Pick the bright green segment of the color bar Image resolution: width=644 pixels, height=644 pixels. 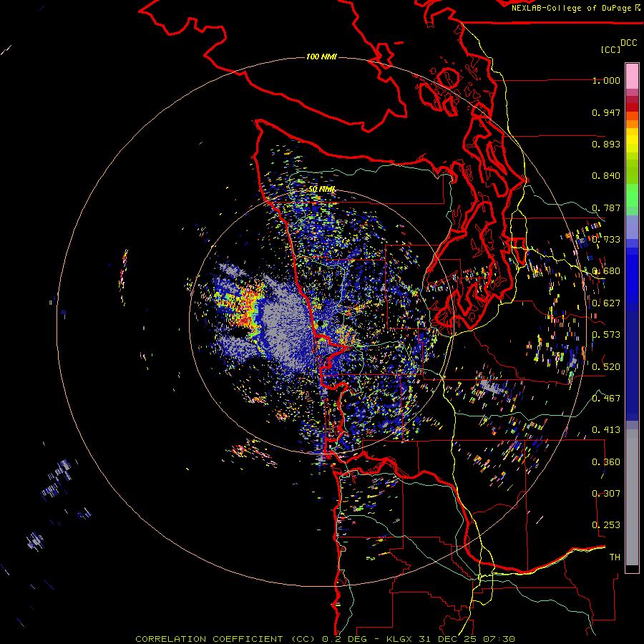[632, 195]
